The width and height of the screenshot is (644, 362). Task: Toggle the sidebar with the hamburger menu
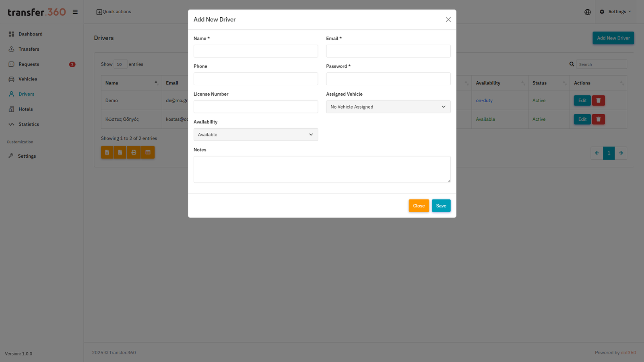pos(75,12)
